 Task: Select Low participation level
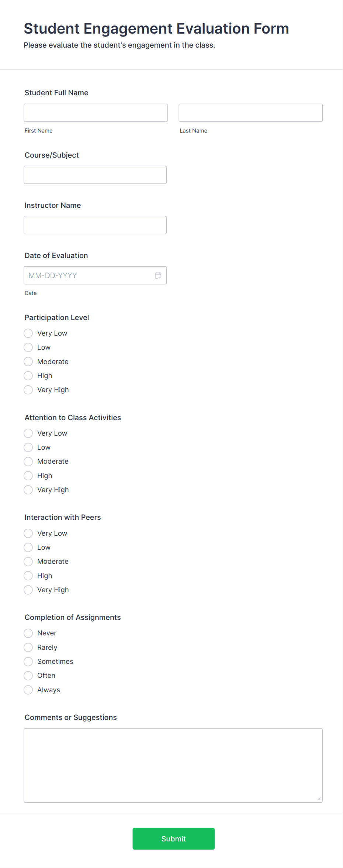[28, 347]
